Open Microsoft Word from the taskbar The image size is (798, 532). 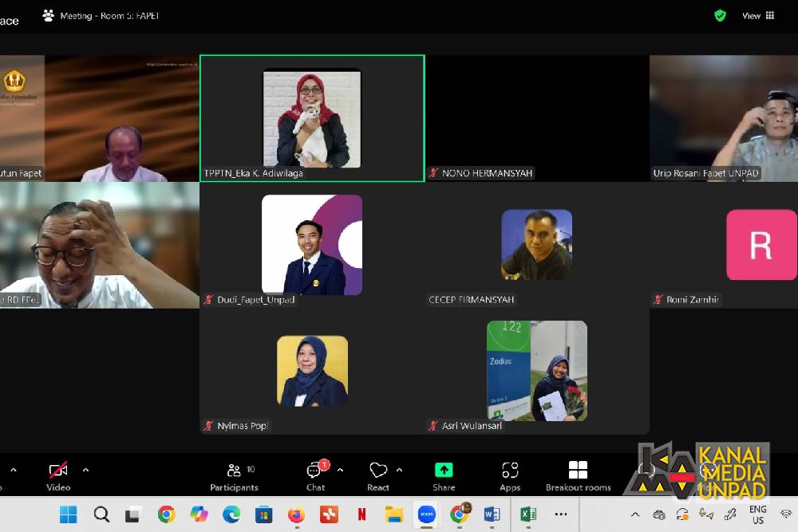492,514
